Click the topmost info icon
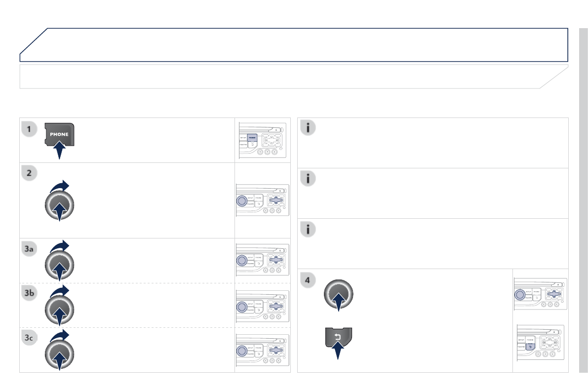 [x=308, y=128]
